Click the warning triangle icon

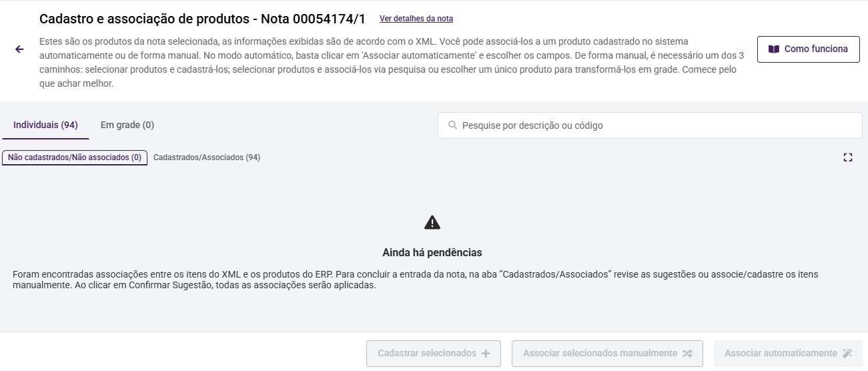(432, 222)
